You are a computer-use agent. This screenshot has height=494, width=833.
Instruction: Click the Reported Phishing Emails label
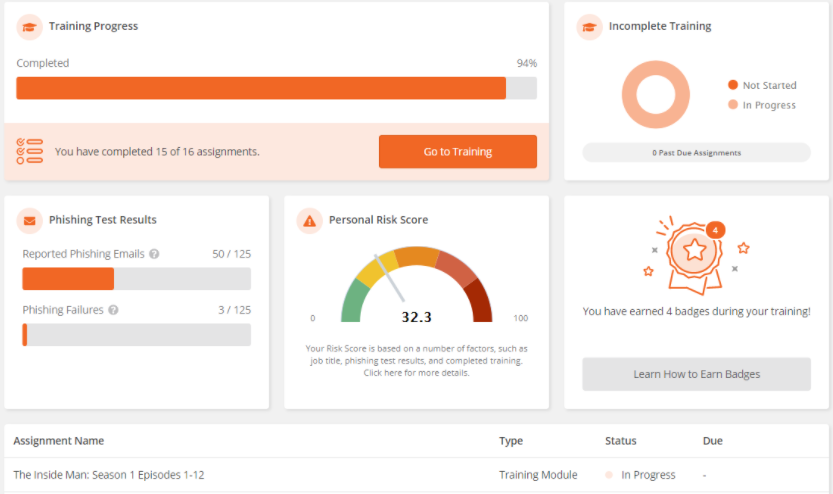pyautogui.click(x=83, y=254)
